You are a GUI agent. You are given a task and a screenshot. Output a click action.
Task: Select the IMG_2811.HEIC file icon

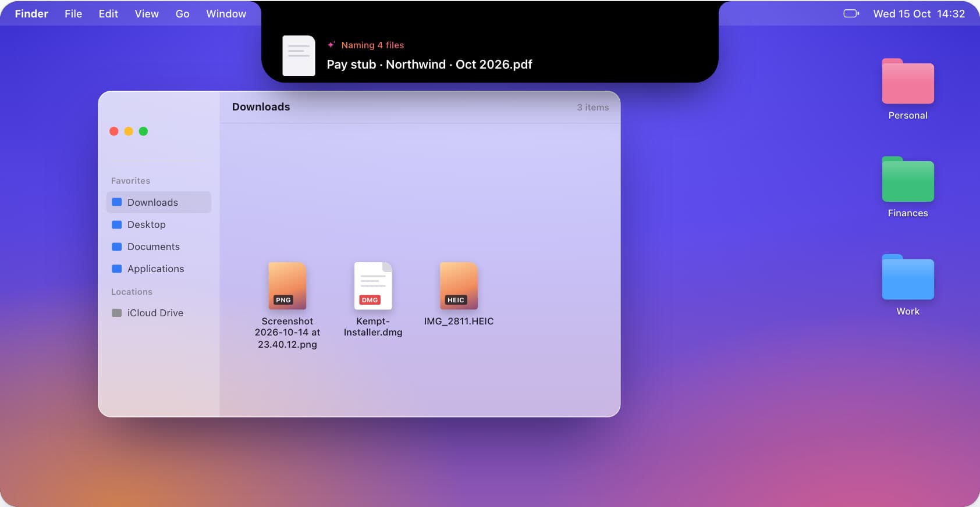click(x=459, y=285)
